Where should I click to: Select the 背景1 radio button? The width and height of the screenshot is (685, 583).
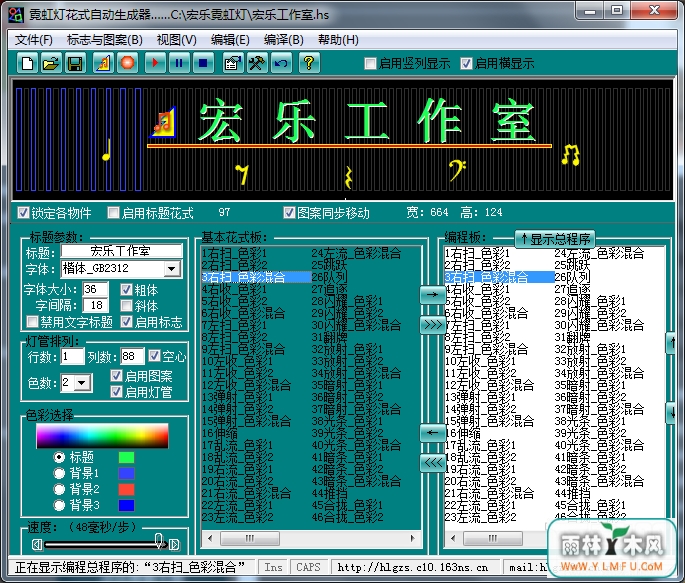click(59, 473)
